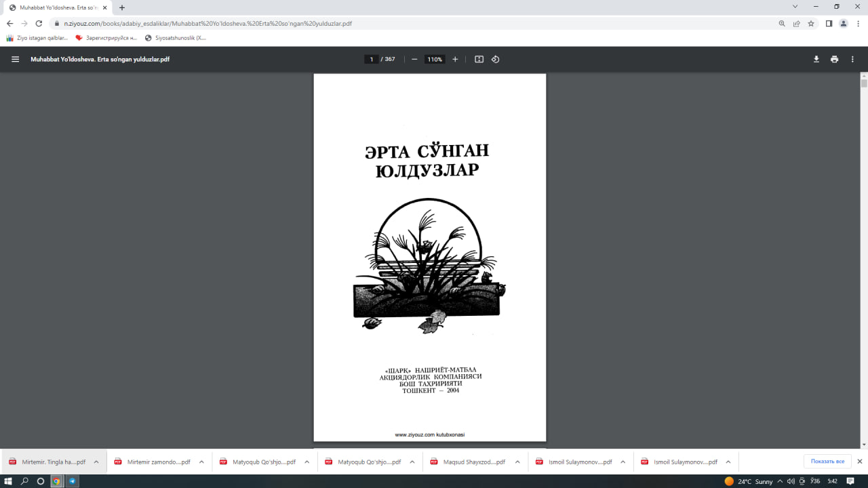Open the PDF viewer's more options menu
The height and width of the screenshot is (488, 868).
(852, 59)
